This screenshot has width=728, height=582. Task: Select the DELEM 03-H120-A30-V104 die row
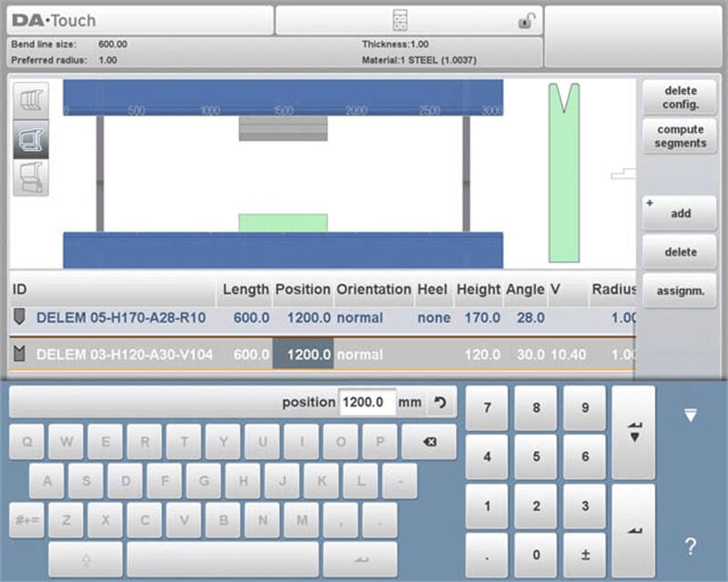tap(125, 354)
